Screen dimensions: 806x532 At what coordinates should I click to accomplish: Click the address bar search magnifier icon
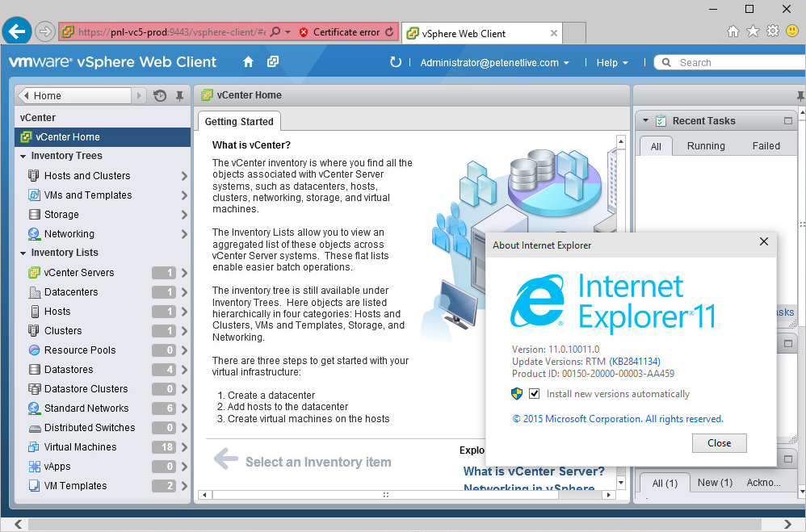click(275, 31)
